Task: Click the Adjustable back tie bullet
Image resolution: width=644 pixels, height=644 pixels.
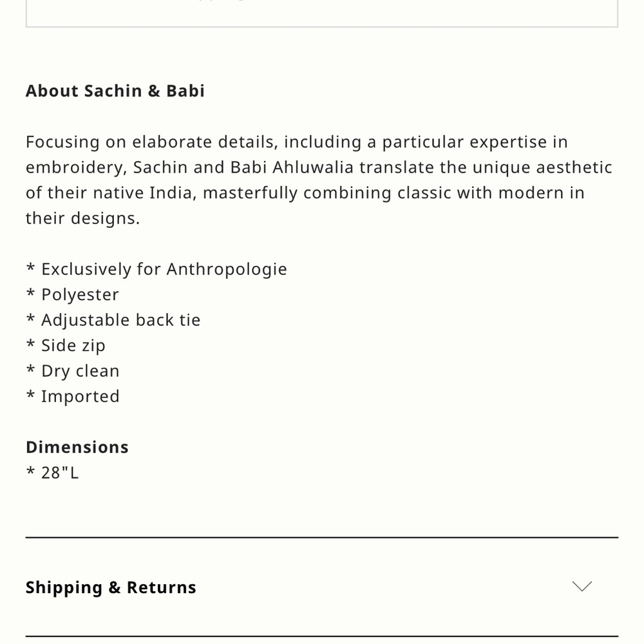Action: [x=113, y=320]
